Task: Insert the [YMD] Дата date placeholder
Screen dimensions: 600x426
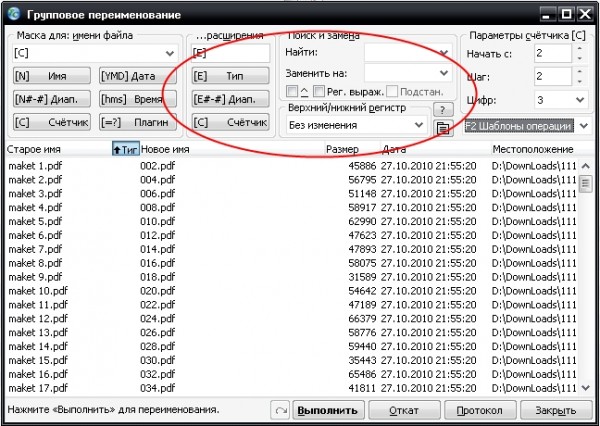Action: [x=138, y=76]
